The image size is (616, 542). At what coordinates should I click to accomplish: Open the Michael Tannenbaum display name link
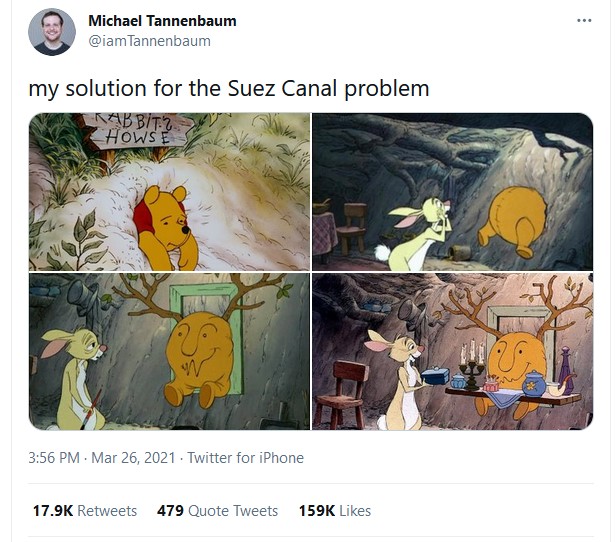[162, 21]
